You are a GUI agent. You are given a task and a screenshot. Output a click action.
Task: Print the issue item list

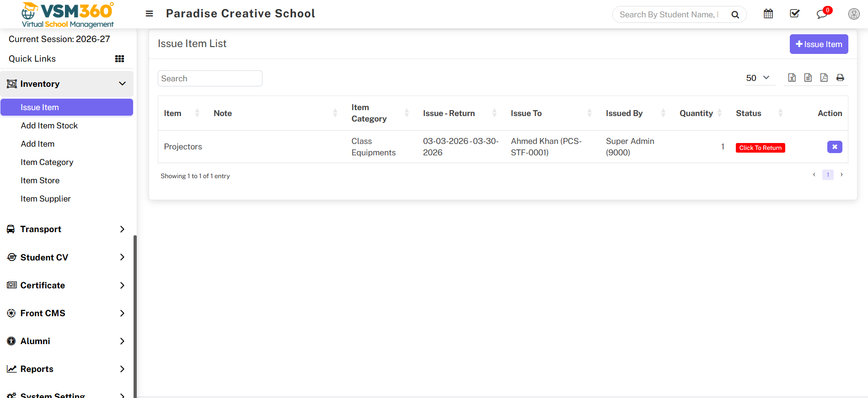point(840,78)
